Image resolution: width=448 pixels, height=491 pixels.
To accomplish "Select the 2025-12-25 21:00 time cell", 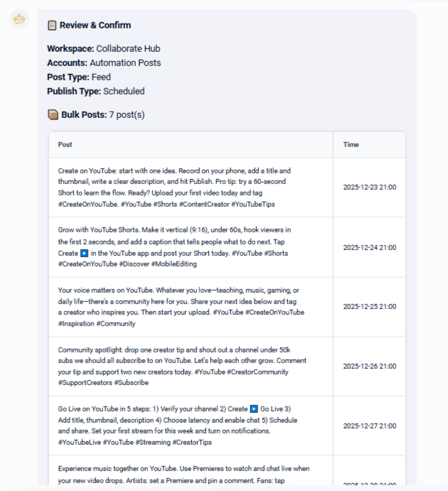I will 369,307.
